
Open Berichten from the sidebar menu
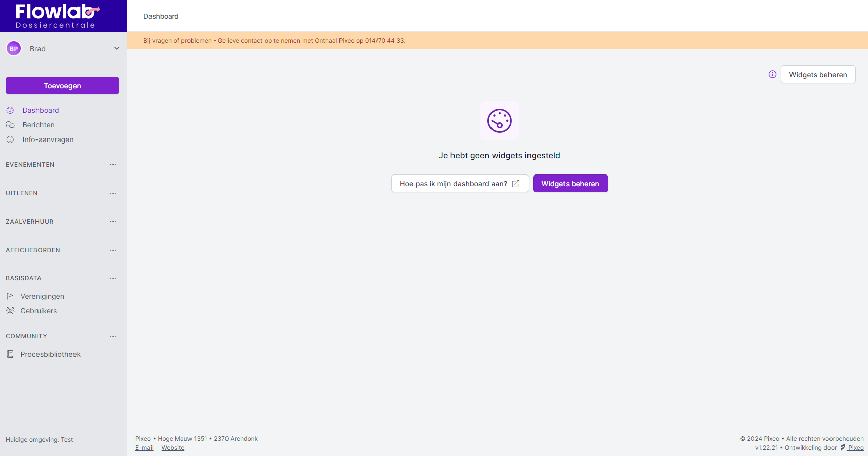[x=39, y=125]
